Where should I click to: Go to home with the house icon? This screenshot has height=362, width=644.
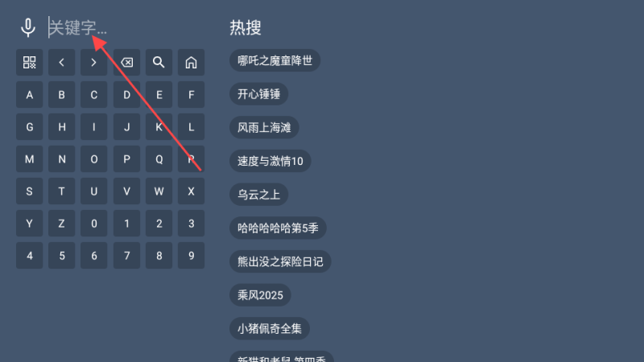click(x=191, y=63)
